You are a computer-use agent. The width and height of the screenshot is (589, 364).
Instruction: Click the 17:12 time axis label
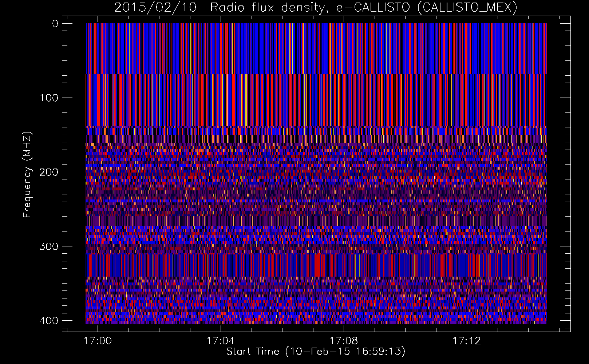coord(467,341)
